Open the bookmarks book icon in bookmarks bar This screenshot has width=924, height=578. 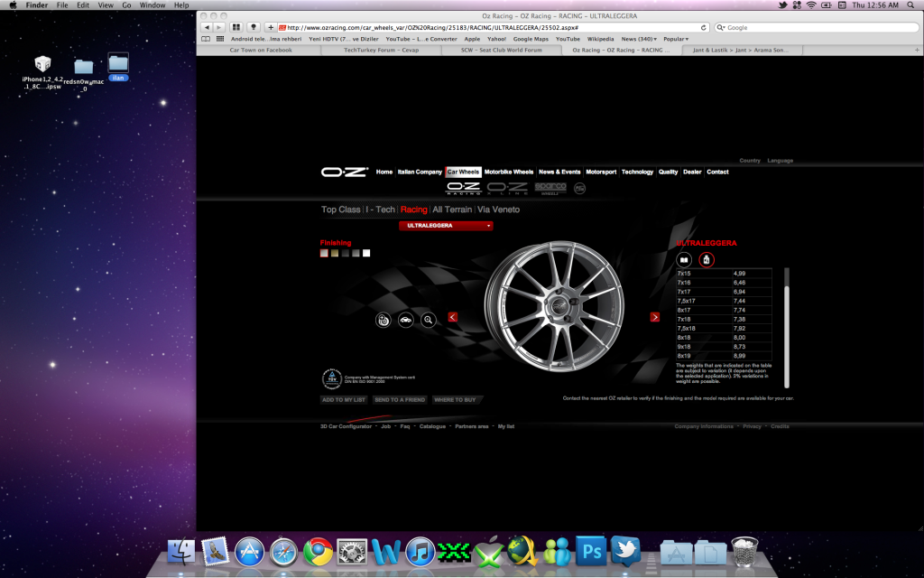(x=206, y=39)
